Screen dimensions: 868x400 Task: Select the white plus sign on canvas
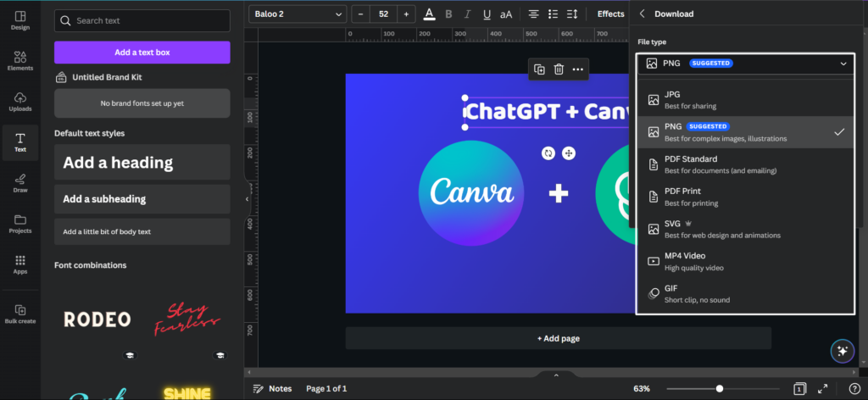[559, 193]
